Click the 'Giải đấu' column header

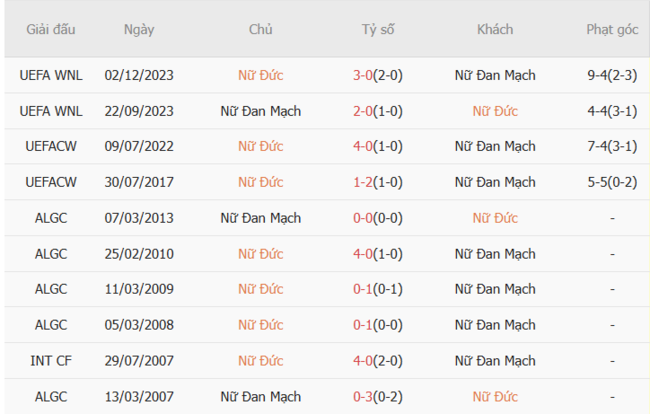point(51,29)
